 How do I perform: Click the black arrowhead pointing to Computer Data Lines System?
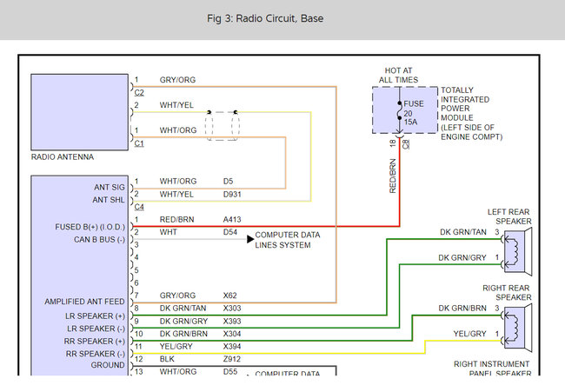250,239
